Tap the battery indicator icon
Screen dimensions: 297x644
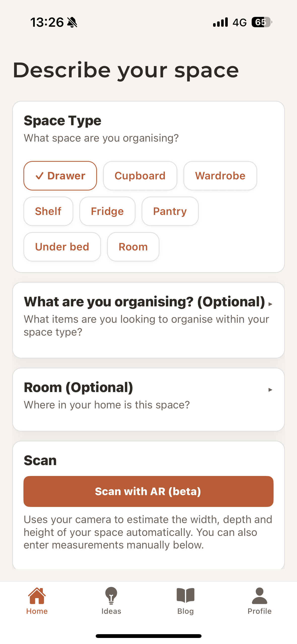(x=262, y=22)
